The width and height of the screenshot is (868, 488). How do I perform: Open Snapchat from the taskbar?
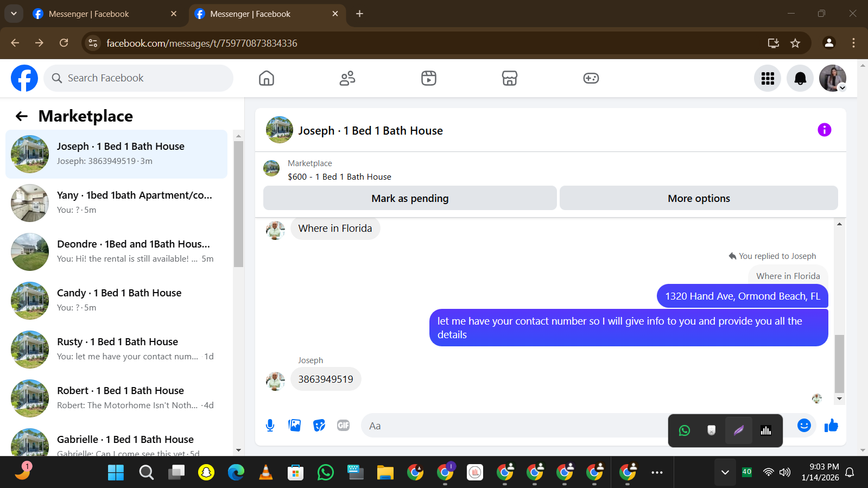tap(206, 473)
